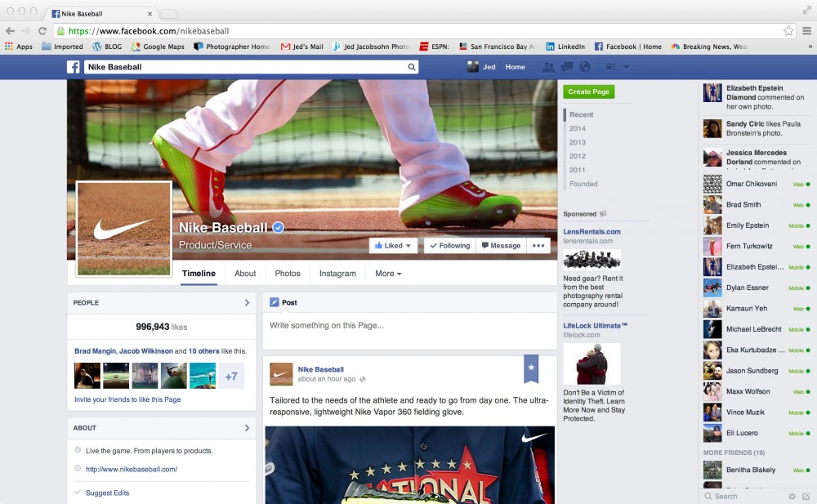Expand the More dropdown tab
The image size is (817, 504).
[388, 273]
